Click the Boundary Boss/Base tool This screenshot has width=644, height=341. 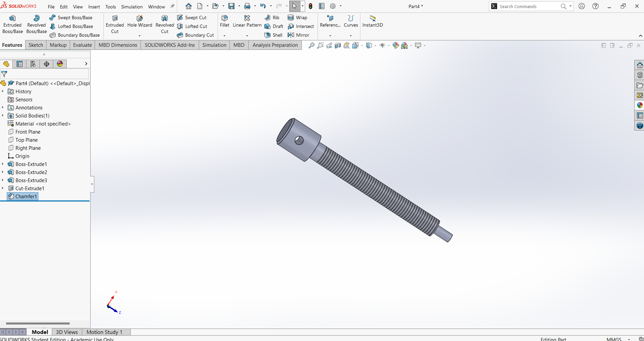[75, 35]
